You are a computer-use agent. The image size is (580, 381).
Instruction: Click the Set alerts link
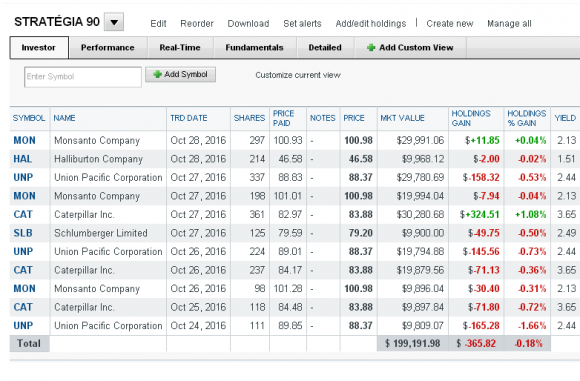tap(302, 24)
